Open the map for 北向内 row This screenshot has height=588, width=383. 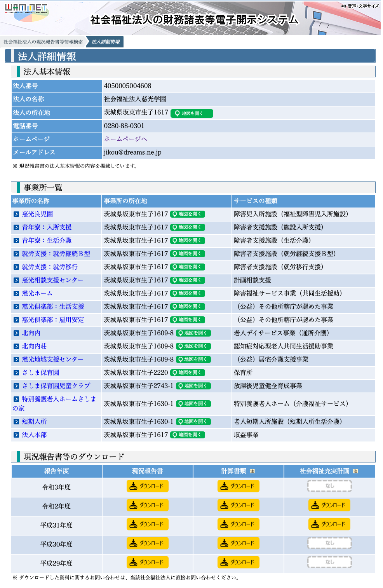click(193, 333)
